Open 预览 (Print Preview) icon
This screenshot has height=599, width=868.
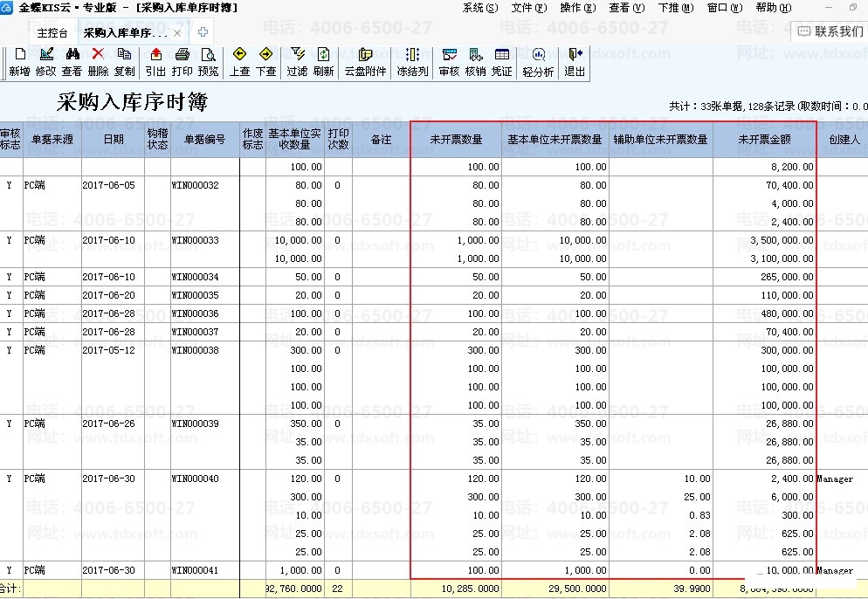coord(208,54)
